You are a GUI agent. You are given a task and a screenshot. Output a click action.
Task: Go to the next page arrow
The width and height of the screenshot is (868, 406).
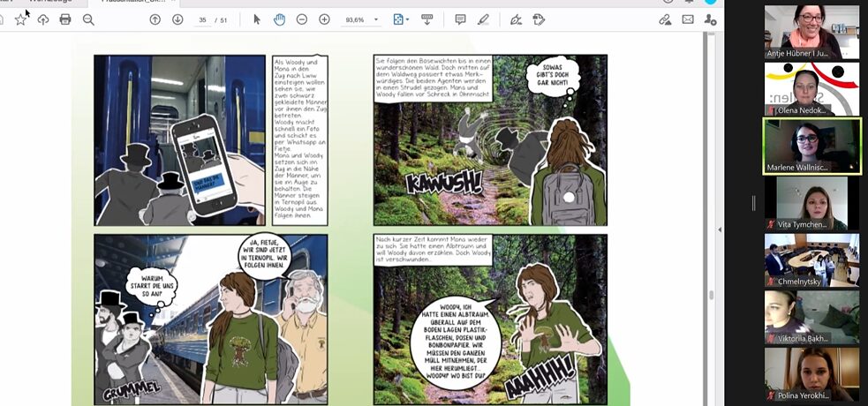pos(177,20)
